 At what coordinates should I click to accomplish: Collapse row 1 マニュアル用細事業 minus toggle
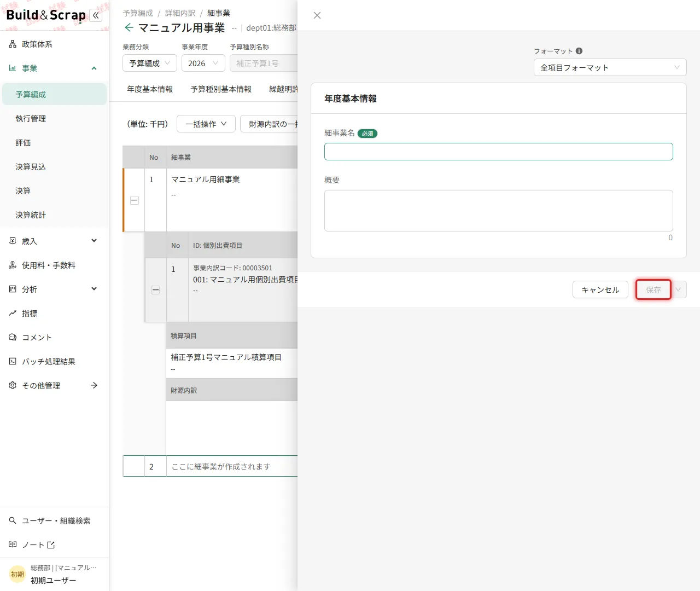point(135,200)
